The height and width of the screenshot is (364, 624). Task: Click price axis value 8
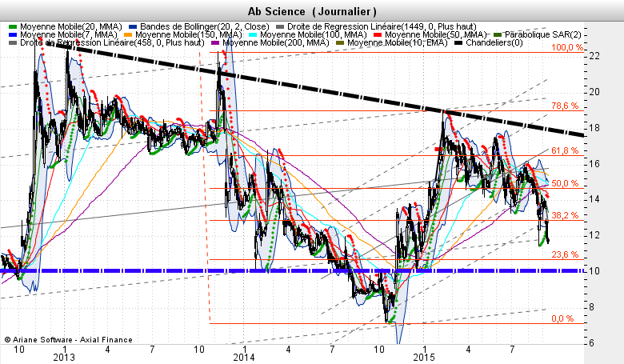tap(591, 307)
